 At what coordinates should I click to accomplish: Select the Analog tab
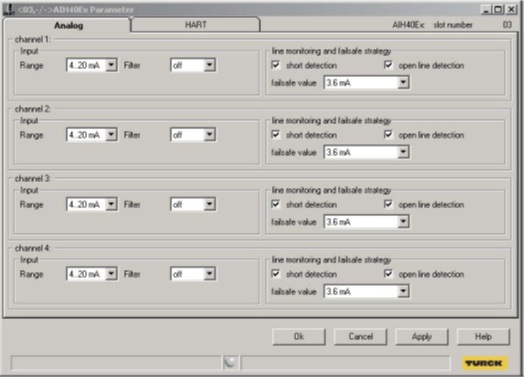point(68,25)
